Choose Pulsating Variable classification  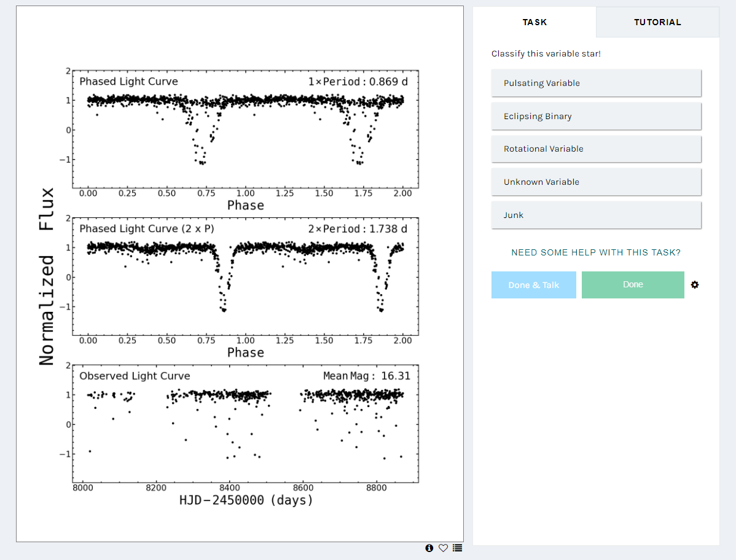(x=596, y=83)
